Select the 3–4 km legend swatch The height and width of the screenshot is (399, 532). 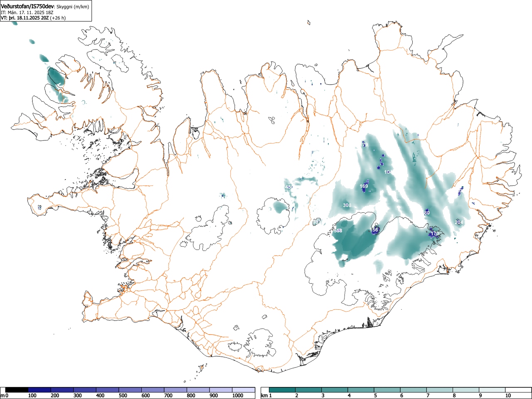coord(335,390)
